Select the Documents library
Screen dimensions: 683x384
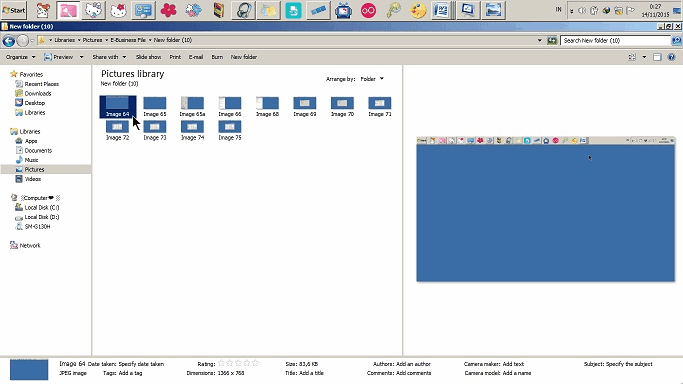34,151
